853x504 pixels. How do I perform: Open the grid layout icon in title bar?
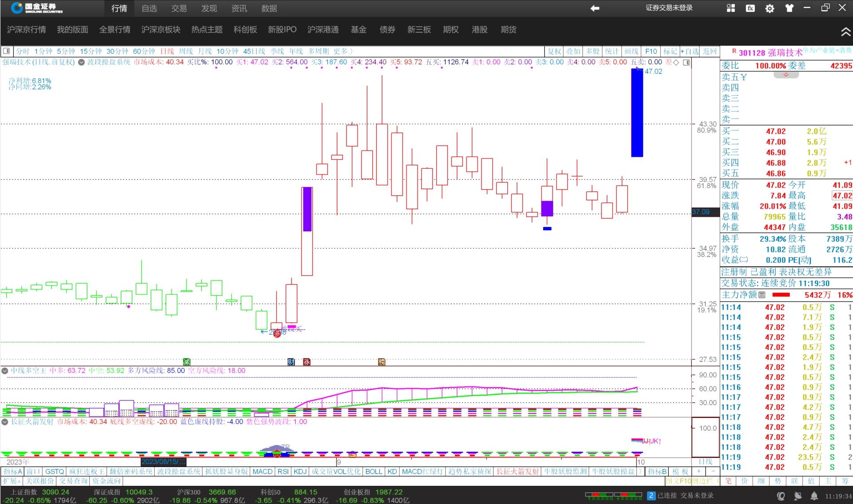731,8
